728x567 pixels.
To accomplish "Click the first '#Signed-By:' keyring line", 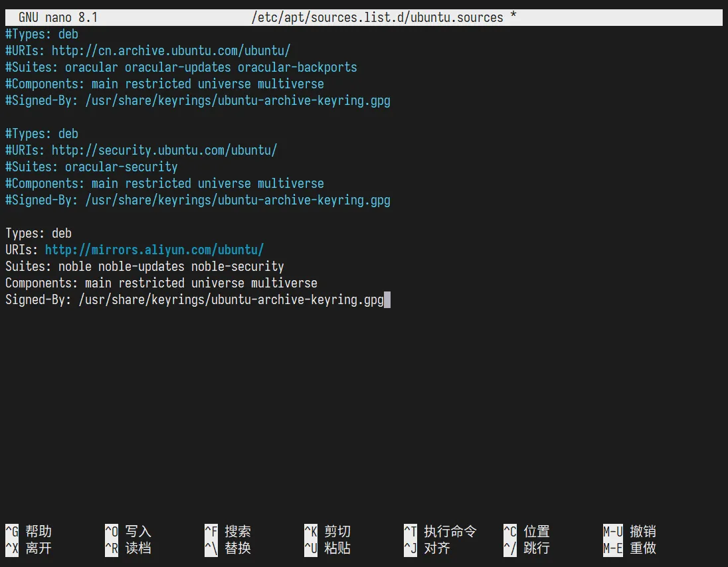I will (x=198, y=101).
